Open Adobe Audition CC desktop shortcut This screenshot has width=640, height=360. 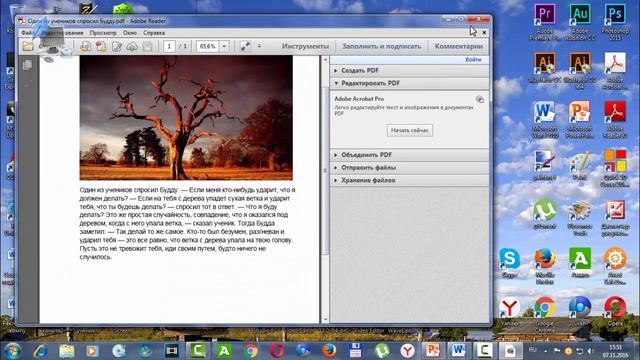click(580, 21)
